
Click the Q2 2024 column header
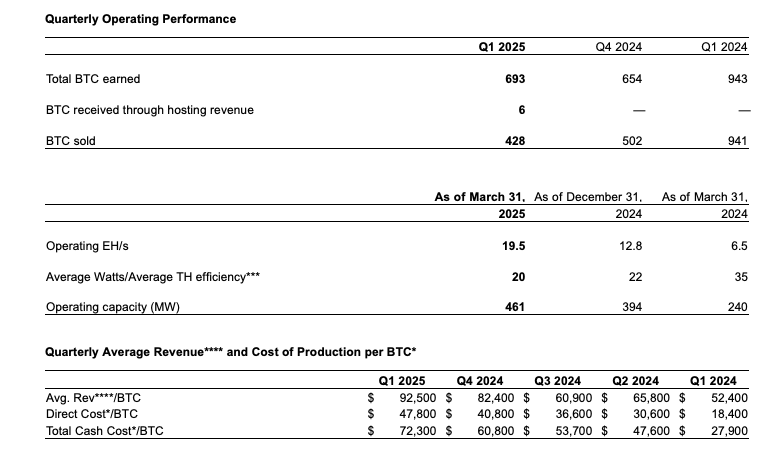click(636, 380)
